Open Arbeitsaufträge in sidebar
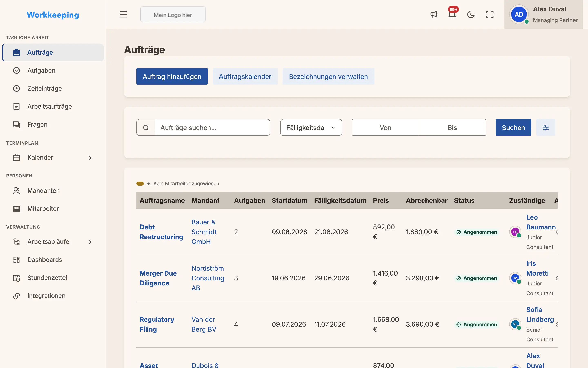Viewport: 588px width, 368px height. coord(53,106)
